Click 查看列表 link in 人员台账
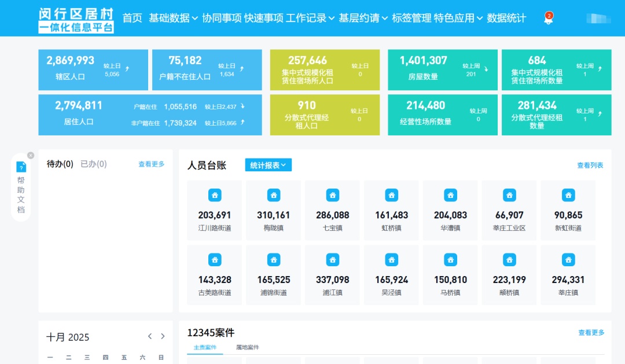The height and width of the screenshot is (364, 625). 590,166
